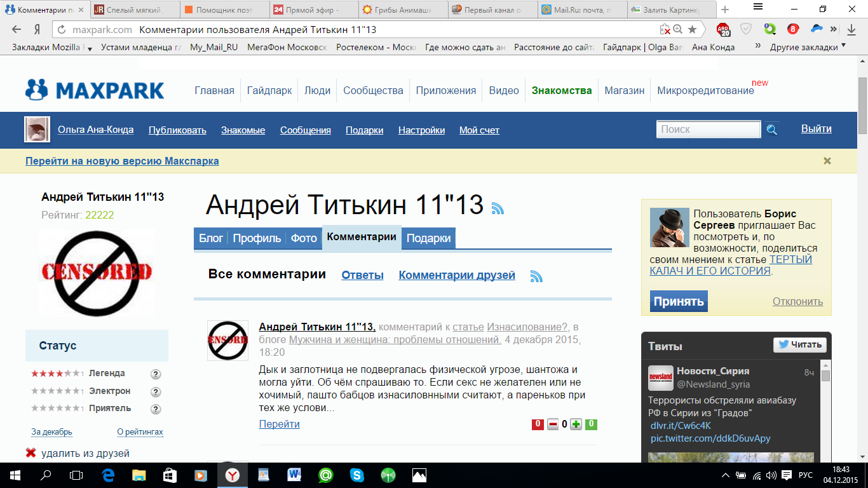Click the dlvr.it/Cw6c4K tweet link
Viewport: 868px width, 488px height.
pos(681,425)
